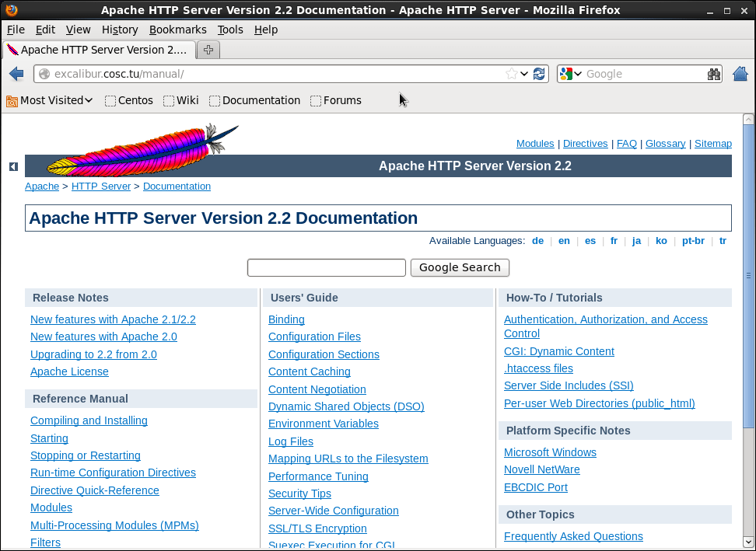Click the Apache feather logo
The width and height of the screenshot is (756, 551).
pyautogui.click(x=142, y=149)
